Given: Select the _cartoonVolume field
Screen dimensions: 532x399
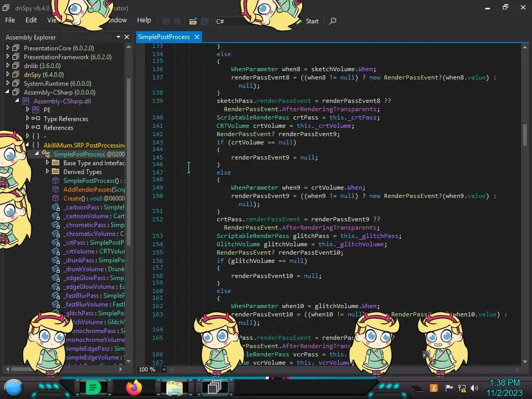Looking at the screenshot, I should (x=94, y=216).
